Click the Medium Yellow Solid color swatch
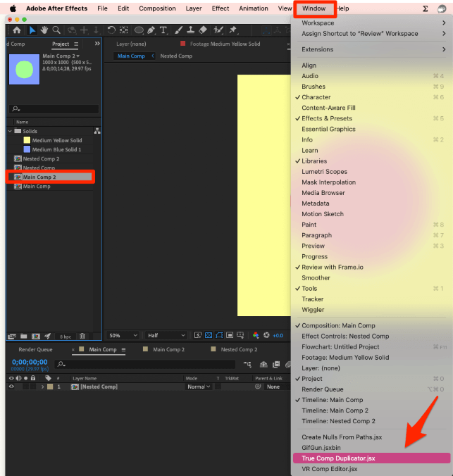 click(x=27, y=140)
